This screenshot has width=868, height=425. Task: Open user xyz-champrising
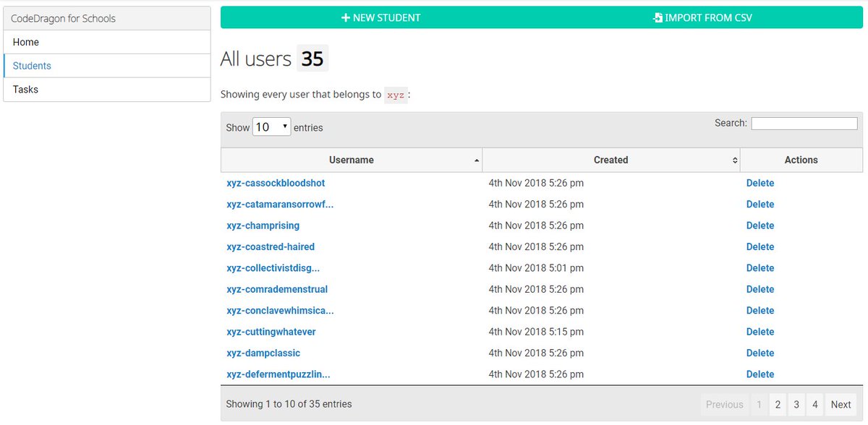pos(263,226)
